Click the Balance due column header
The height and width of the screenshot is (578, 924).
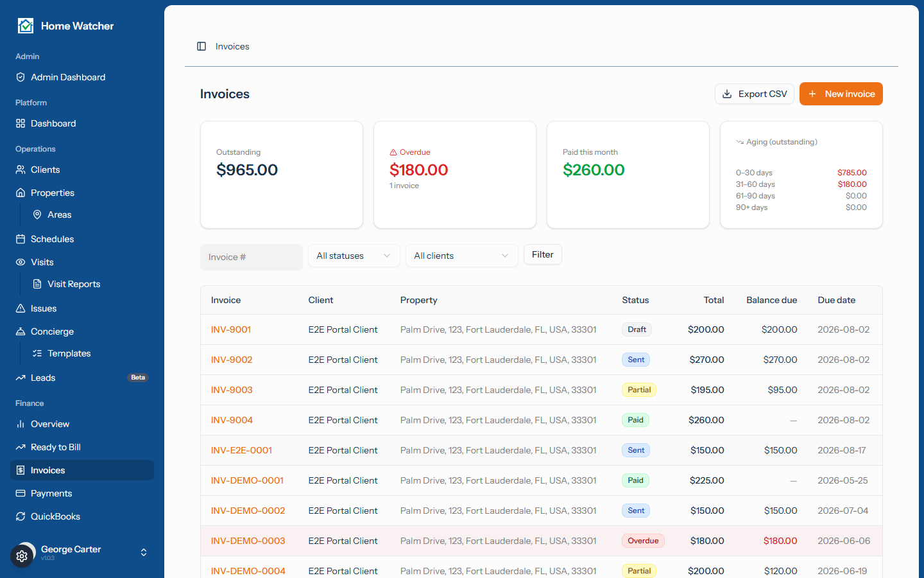(x=771, y=300)
